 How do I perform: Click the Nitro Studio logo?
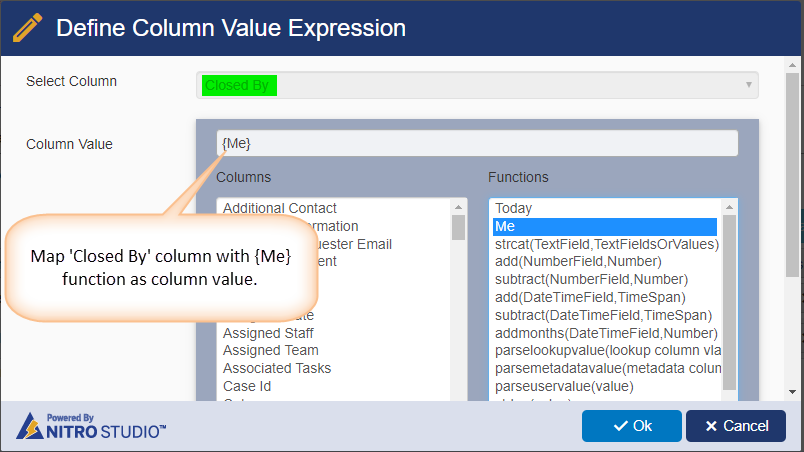coord(91,426)
